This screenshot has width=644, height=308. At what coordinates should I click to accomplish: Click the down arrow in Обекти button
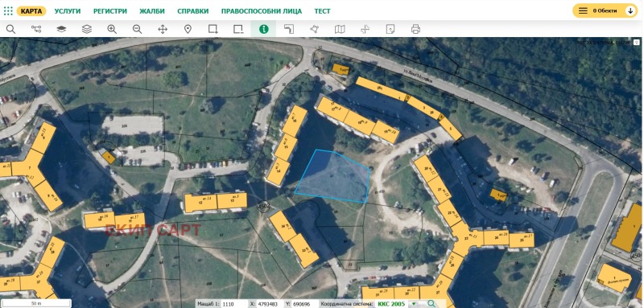(630, 11)
